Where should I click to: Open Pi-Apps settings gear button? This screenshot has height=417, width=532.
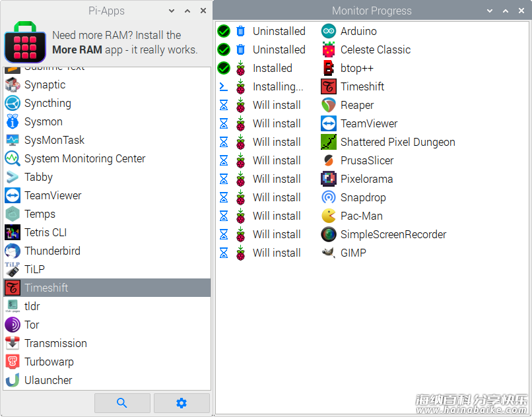click(x=182, y=403)
